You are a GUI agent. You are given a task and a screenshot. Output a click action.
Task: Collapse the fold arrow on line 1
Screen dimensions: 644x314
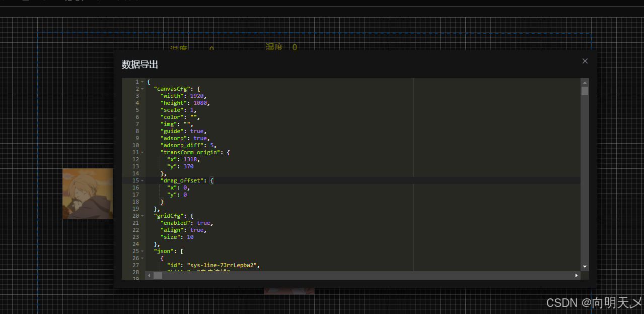click(142, 82)
